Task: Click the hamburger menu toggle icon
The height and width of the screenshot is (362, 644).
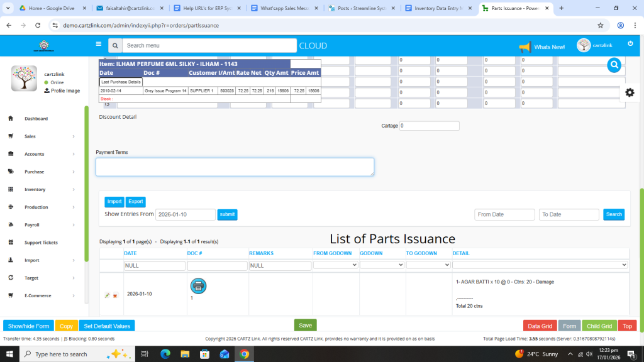Action: (98, 45)
